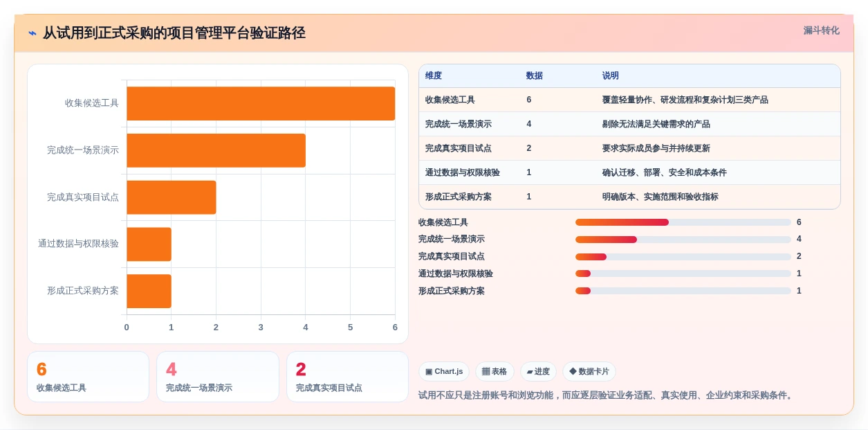This screenshot has width=868, height=430.
Task: Click chart axis label 通过数据与权限核验
Action: [x=78, y=244]
